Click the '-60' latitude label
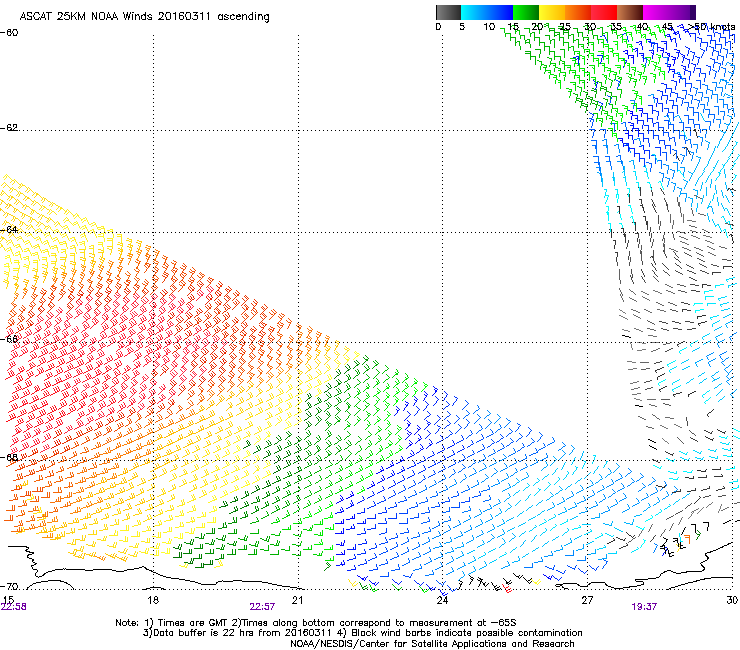This screenshot has width=740, height=650. [x=9, y=33]
